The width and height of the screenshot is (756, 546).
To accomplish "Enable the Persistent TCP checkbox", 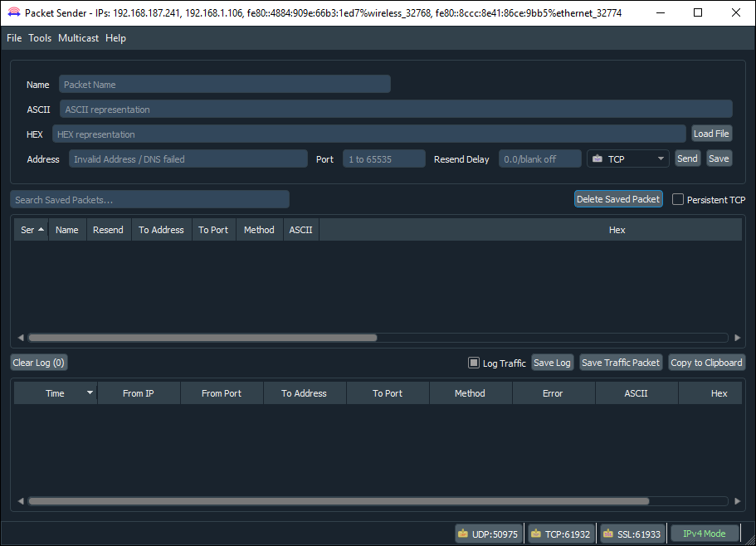I will [677, 199].
